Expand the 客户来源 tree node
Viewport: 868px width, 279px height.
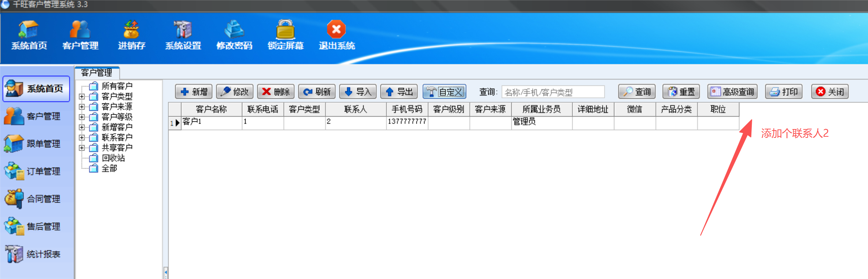point(82,107)
